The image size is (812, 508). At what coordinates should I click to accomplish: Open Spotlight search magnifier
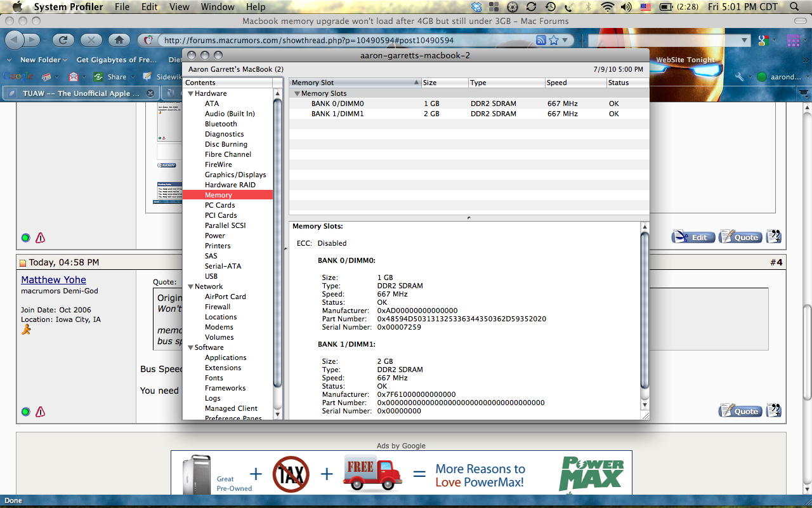795,7
